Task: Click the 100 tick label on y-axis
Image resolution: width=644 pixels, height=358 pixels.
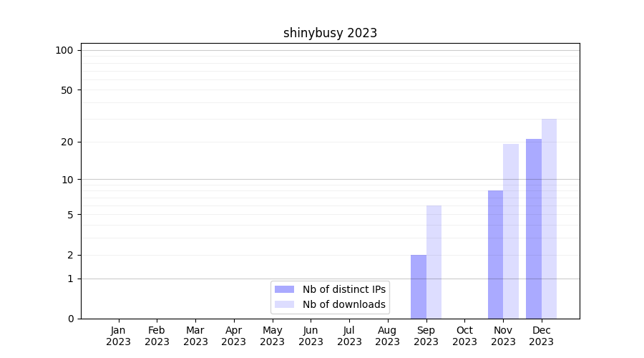Action: (64, 50)
